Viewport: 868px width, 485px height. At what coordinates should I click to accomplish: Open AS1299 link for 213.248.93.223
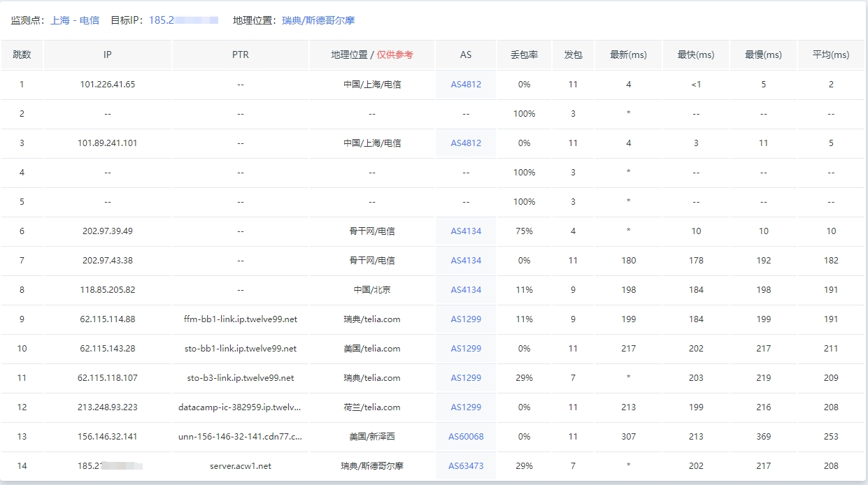466,407
